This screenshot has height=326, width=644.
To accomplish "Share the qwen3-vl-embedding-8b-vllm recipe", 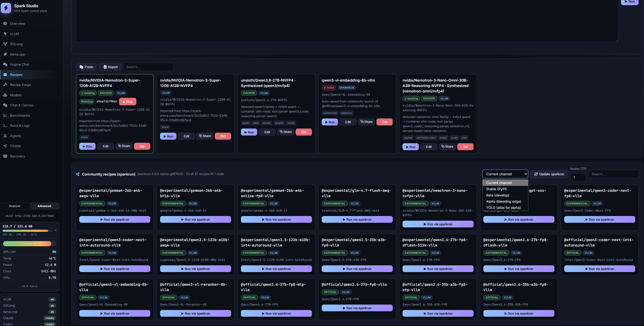I will (367, 122).
